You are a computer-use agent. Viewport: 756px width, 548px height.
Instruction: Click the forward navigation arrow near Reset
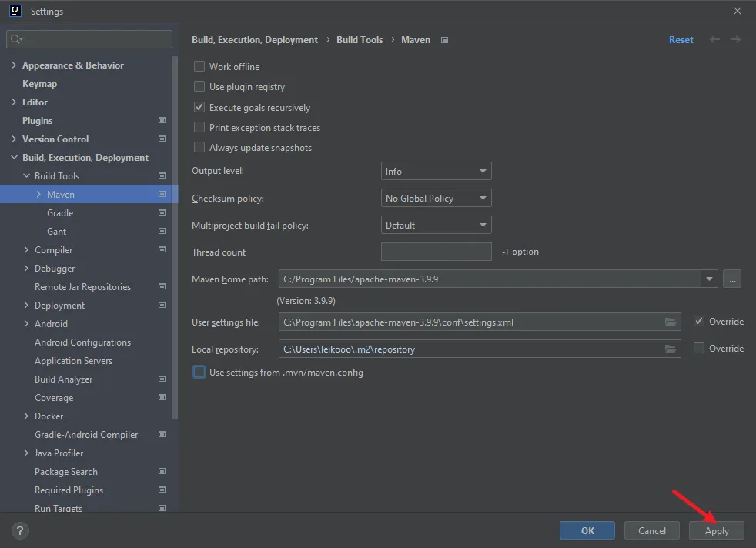pyautogui.click(x=735, y=39)
